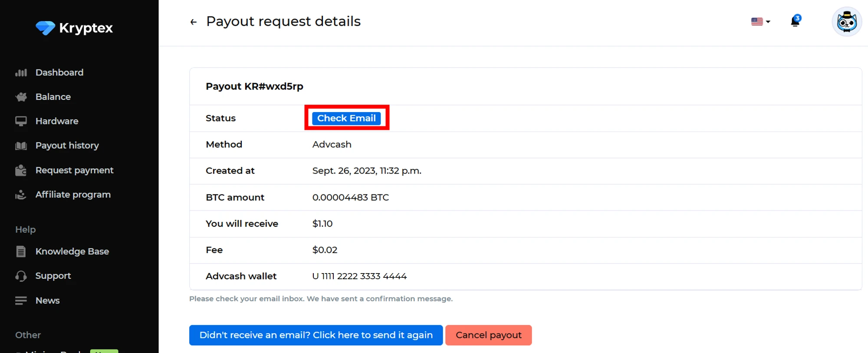This screenshot has height=353, width=868.
Task: Click resend confirmation email button
Action: 316,335
